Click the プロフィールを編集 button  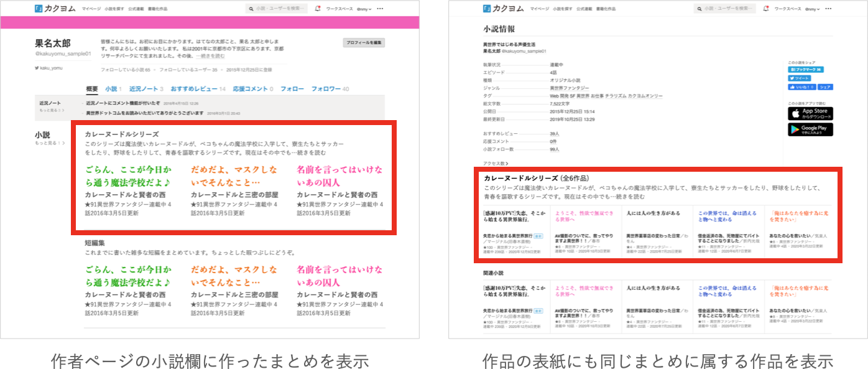click(365, 42)
